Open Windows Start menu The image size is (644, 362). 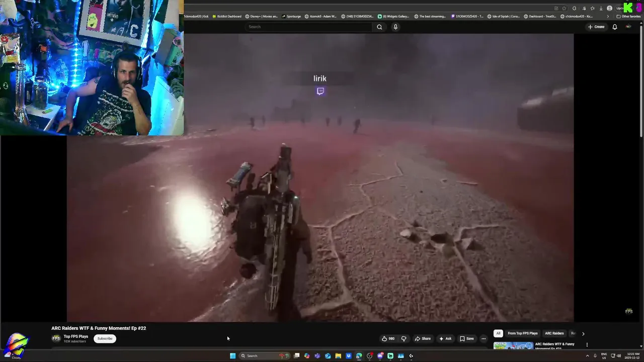pos(232,356)
